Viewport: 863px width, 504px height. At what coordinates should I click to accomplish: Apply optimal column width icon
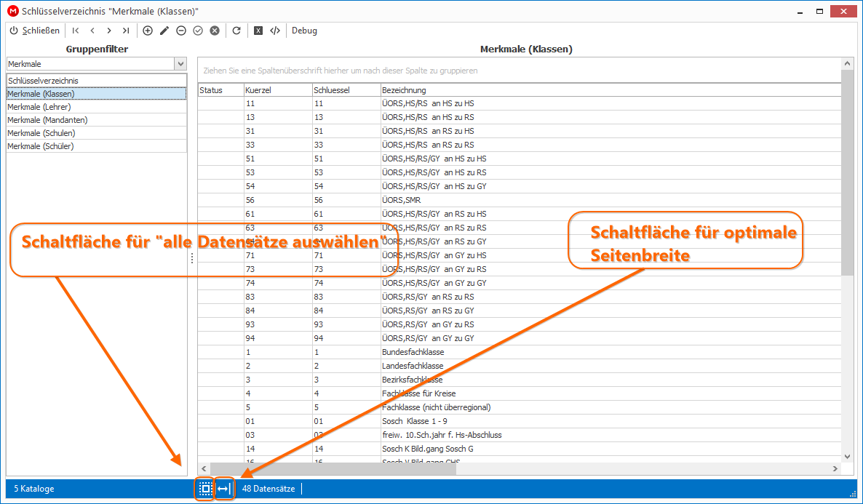224,489
